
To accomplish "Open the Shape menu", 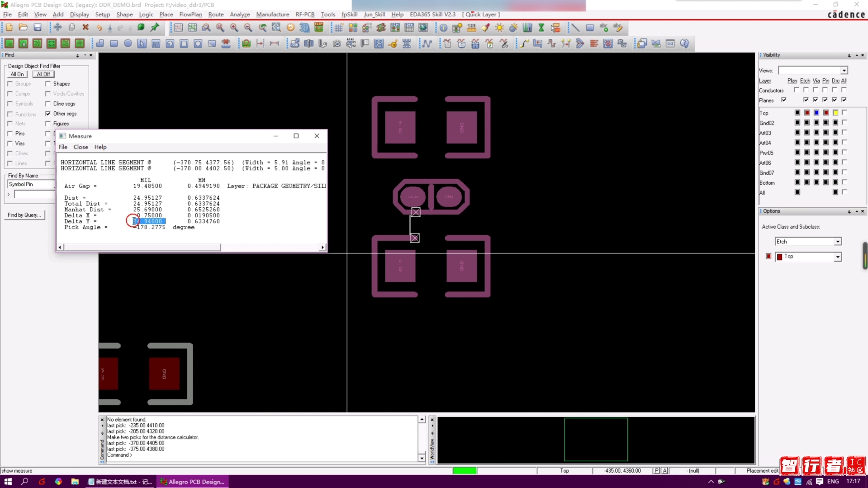I will (x=124, y=14).
